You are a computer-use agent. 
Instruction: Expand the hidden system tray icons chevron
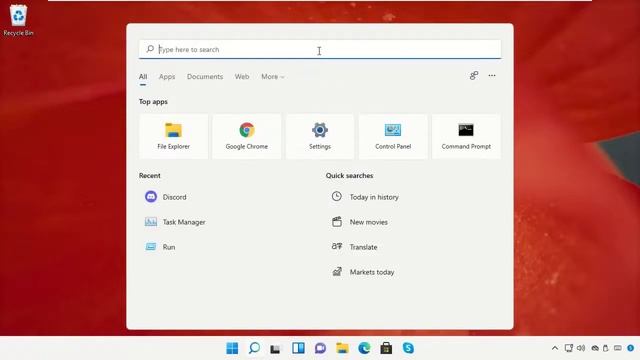[555, 348]
